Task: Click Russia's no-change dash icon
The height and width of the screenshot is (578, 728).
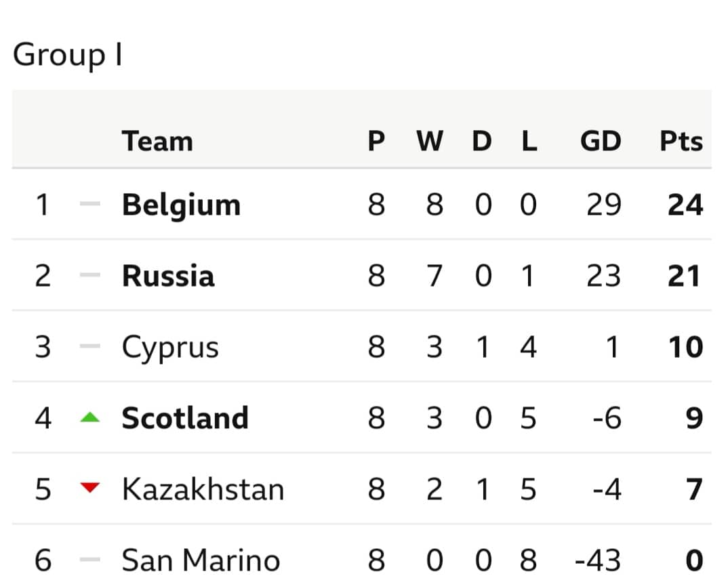Action: (x=90, y=275)
